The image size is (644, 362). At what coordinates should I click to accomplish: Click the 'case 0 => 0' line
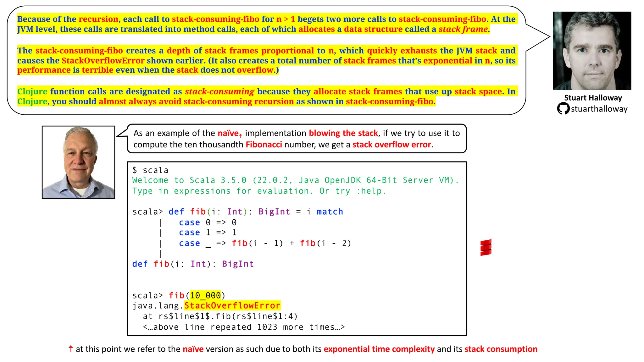(x=208, y=222)
